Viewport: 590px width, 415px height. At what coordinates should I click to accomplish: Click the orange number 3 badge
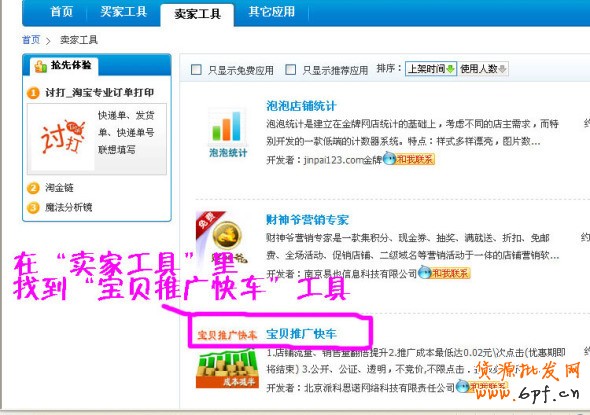click(x=33, y=207)
